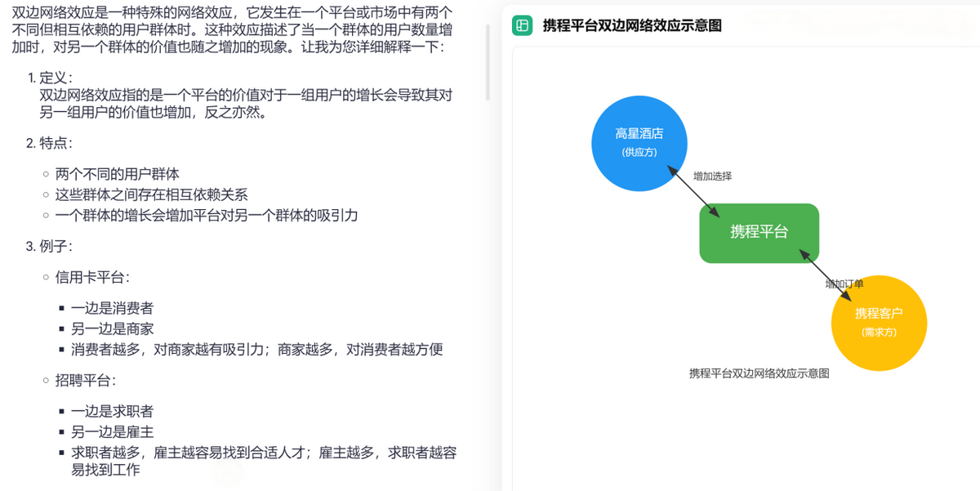Click the yellow 携程客户 circle node
Viewport: 980px width, 491px height.
pos(880,323)
